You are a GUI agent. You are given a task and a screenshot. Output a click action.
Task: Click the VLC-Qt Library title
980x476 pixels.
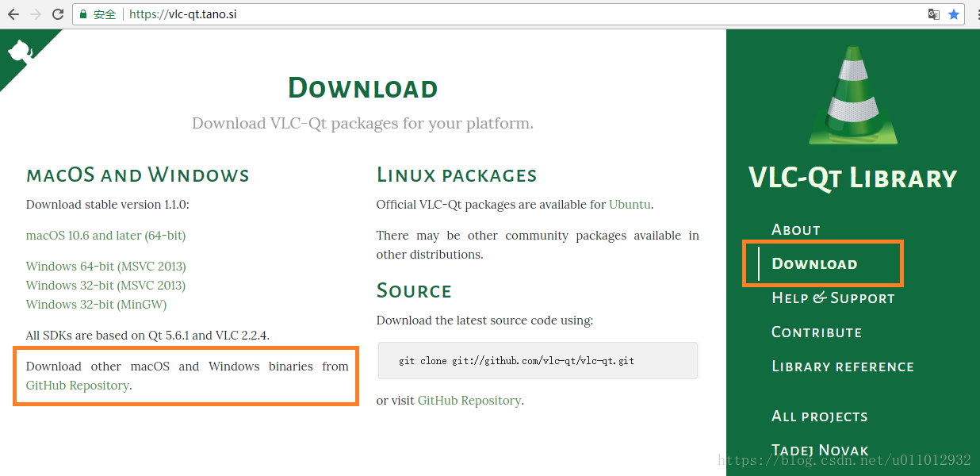click(x=853, y=178)
